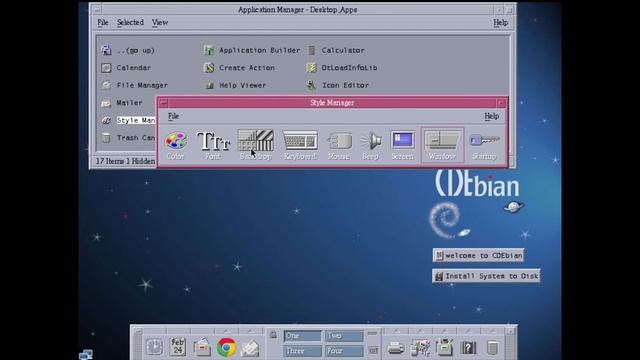Open Color settings in Style Manager
Viewport: 640px width, 360px height.
coord(176,145)
